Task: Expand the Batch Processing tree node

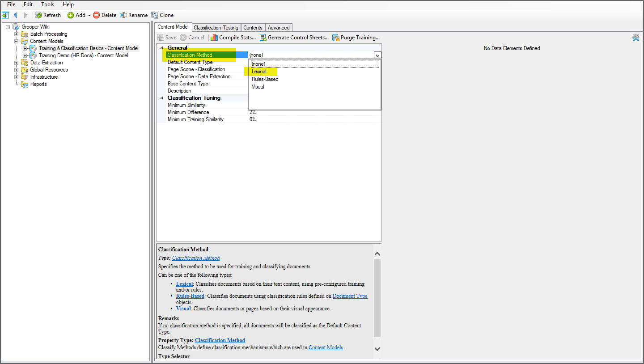Action: click(17, 34)
